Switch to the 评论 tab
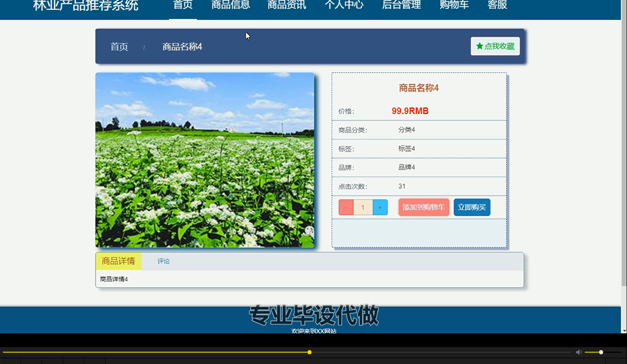Screen dimensions: 627x364 coord(163,261)
